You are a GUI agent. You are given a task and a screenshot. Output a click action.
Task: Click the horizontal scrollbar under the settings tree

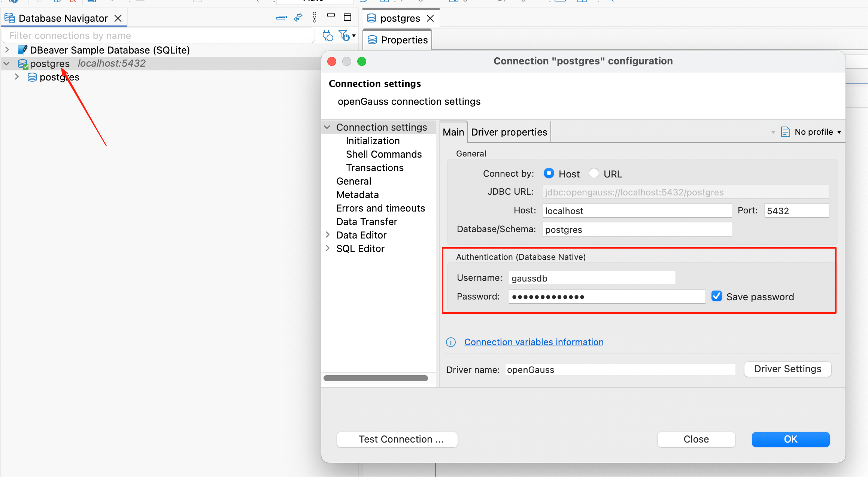click(376, 378)
